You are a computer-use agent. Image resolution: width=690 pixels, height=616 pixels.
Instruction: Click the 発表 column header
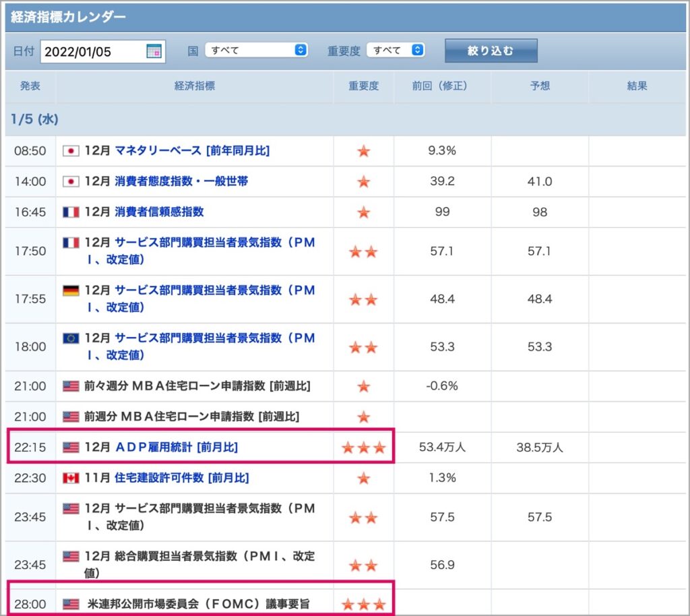tap(30, 86)
